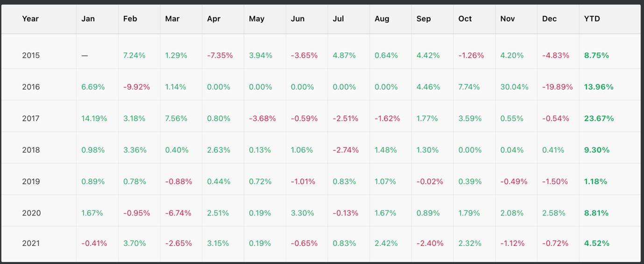The image size is (644, 264).
Task: Click the 4.52% YTD value for 2021
Action: (x=596, y=243)
